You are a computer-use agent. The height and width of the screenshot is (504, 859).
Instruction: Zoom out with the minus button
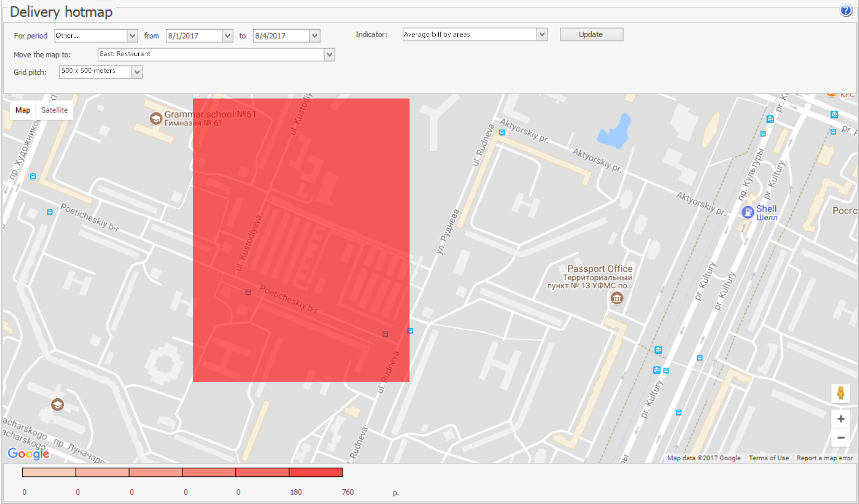tap(841, 438)
